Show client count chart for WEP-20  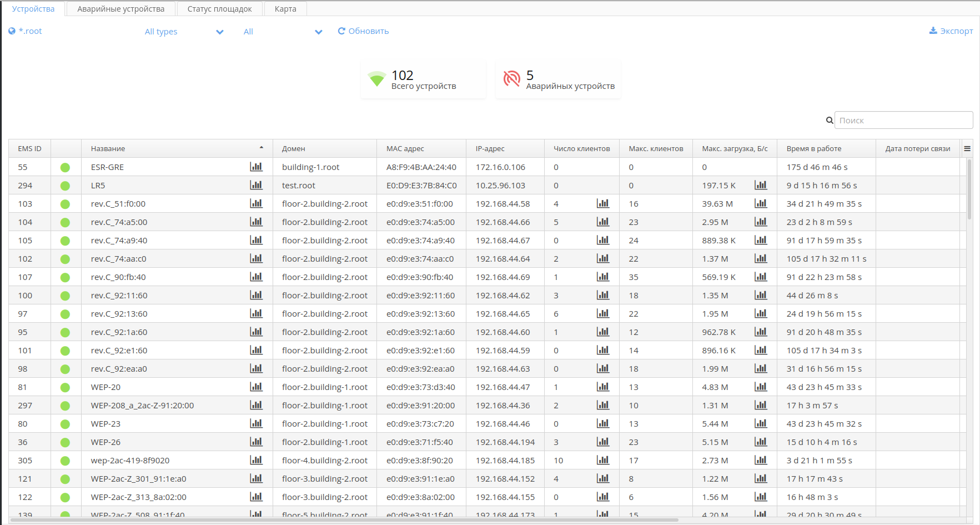603,387
